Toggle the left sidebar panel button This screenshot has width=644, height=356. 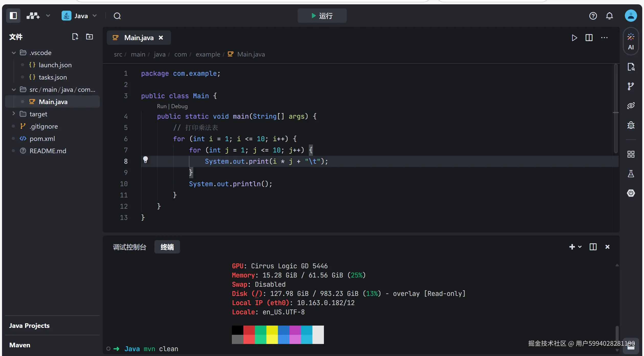click(13, 16)
